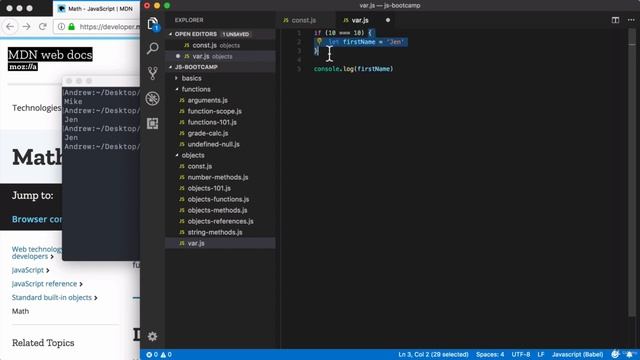Screen dimensions: 640x360
Task: Switch to the const.js editor tab
Action: click(x=303, y=20)
